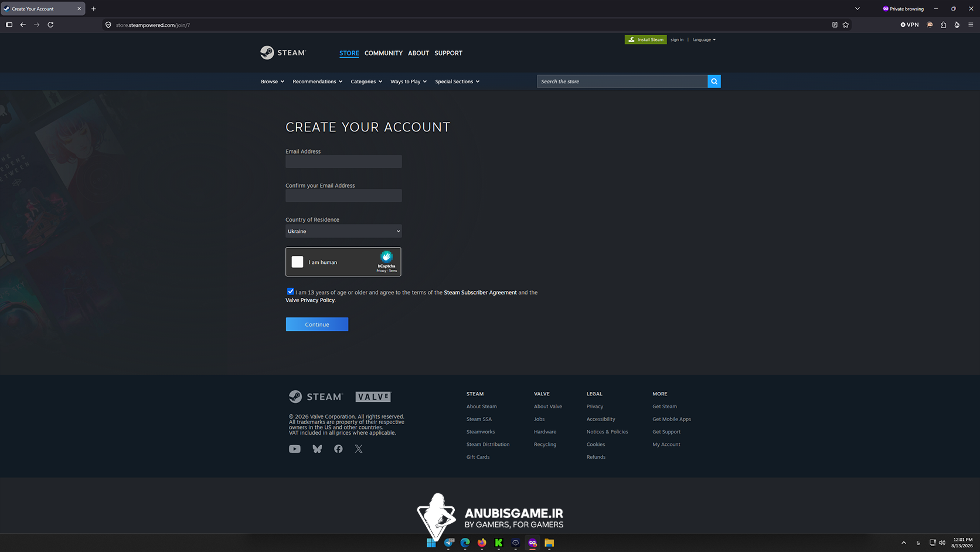980x552 pixels.
Task: Expand the Special Sections menu
Action: point(457,82)
